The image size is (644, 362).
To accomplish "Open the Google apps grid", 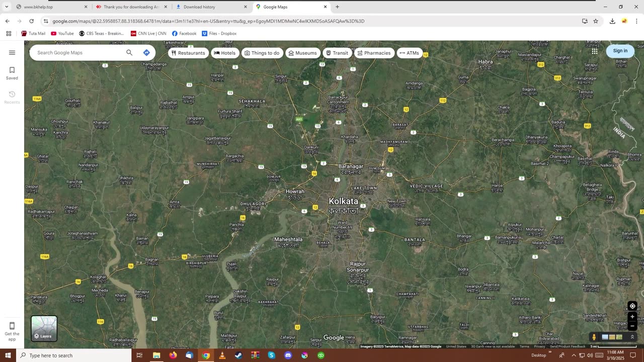I will pos(595,51).
